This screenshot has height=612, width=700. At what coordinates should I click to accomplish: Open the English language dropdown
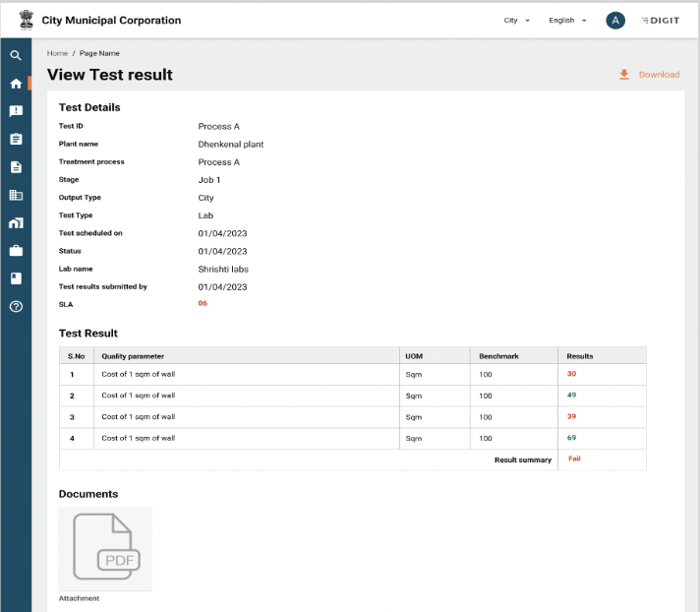567,21
